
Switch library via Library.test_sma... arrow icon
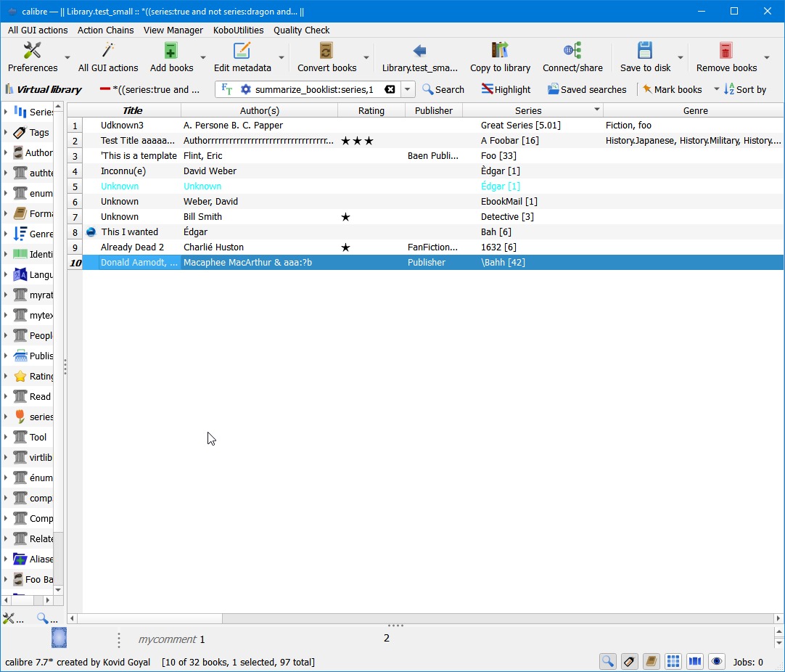pyautogui.click(x=419, y=51)
